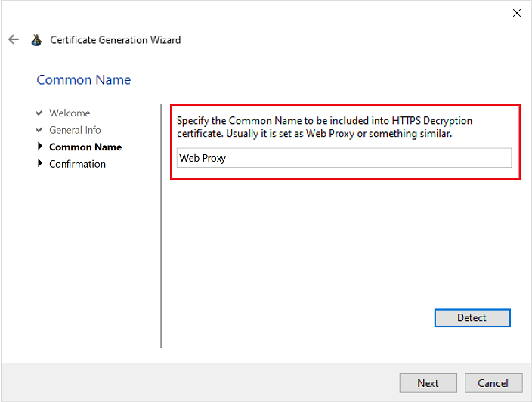The width and height of the screenshot is (532, 402).
Task: Click the Detect button
Action: [472, 318]
